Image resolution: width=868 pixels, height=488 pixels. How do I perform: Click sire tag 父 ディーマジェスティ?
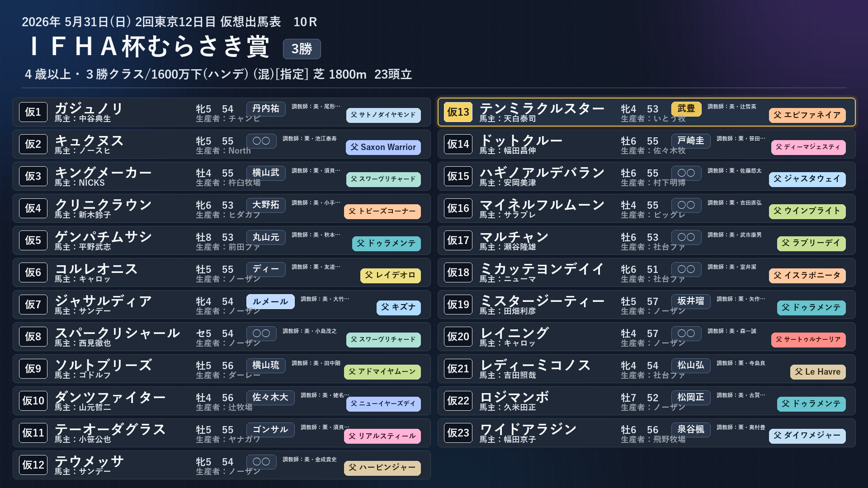tap(808, 147)
